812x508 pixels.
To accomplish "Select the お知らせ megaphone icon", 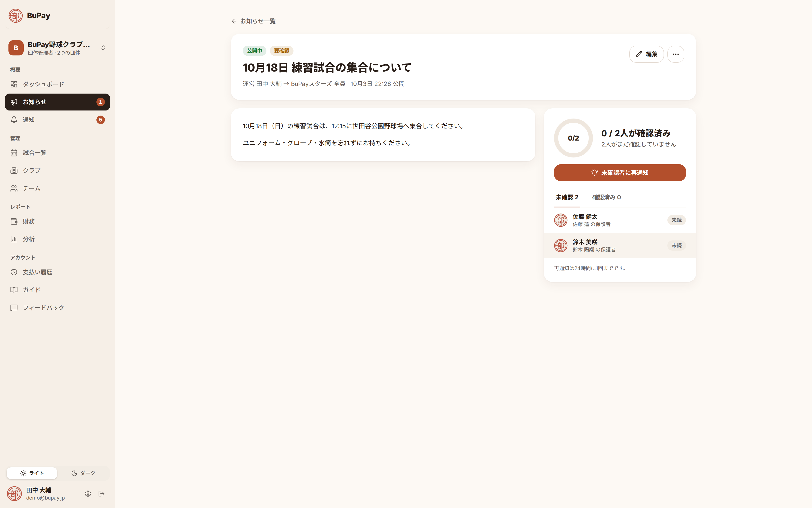I will point(14,102).
